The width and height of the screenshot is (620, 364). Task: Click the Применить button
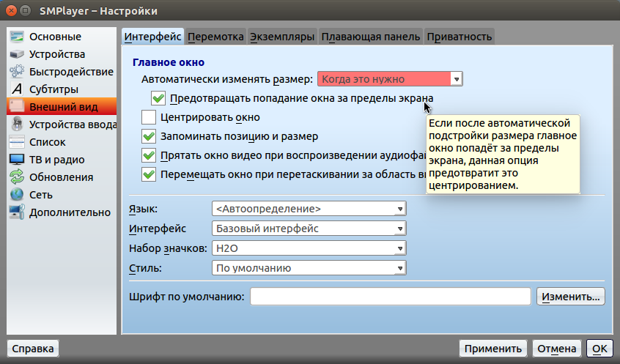click(x=493, y=349)
